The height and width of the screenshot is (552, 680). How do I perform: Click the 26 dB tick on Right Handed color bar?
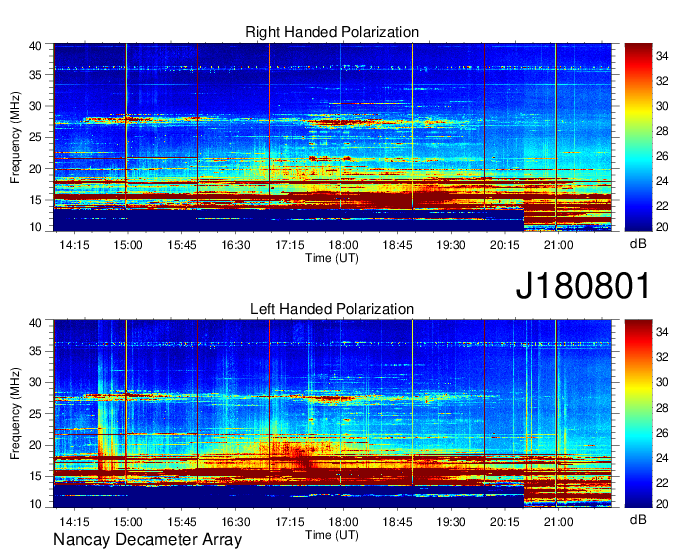coord(662,156)
